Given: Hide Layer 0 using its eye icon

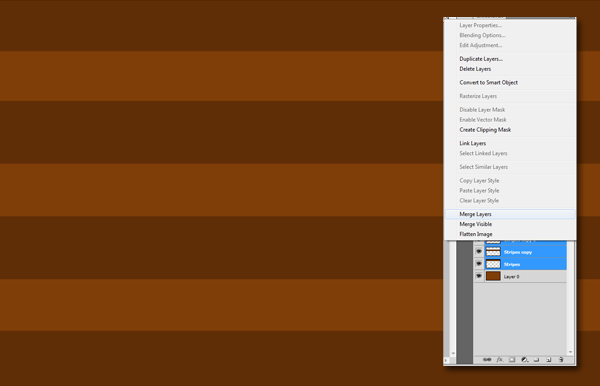Looking at the screenshot, I should click(x=479, y=276).
